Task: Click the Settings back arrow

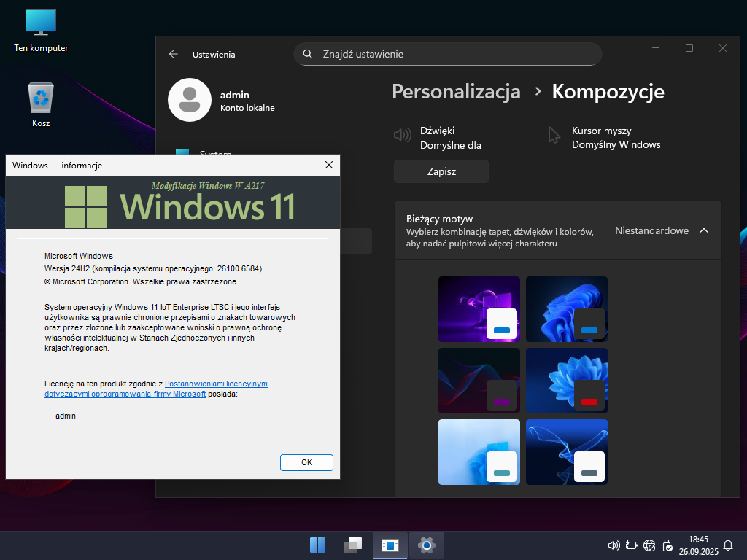Action: pos(174,54)
